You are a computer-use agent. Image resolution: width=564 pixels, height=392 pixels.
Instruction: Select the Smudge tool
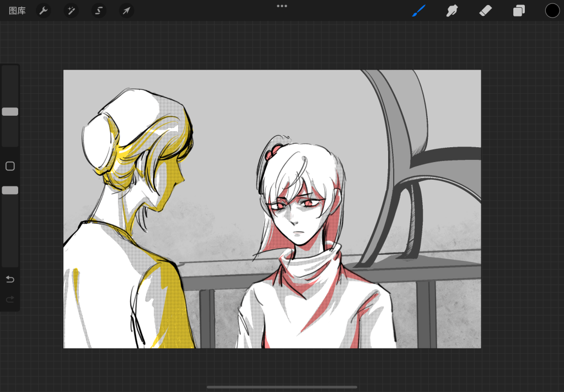(452, 10)
